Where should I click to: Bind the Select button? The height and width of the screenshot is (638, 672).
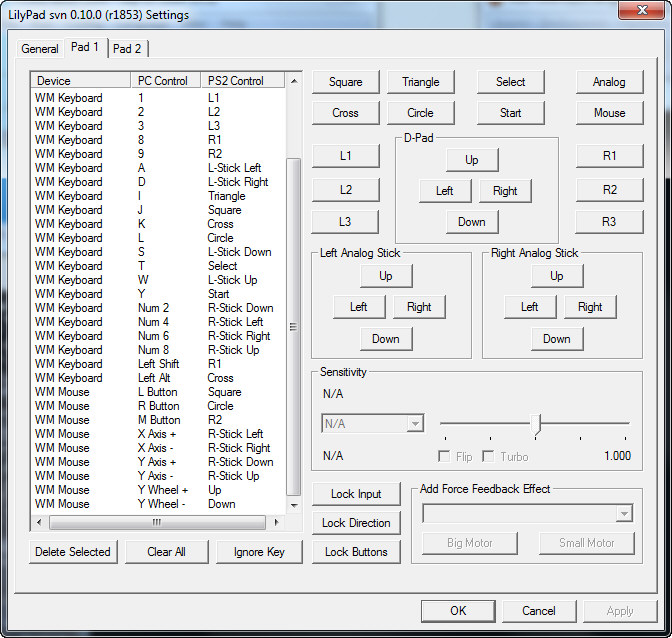[510, 82]
